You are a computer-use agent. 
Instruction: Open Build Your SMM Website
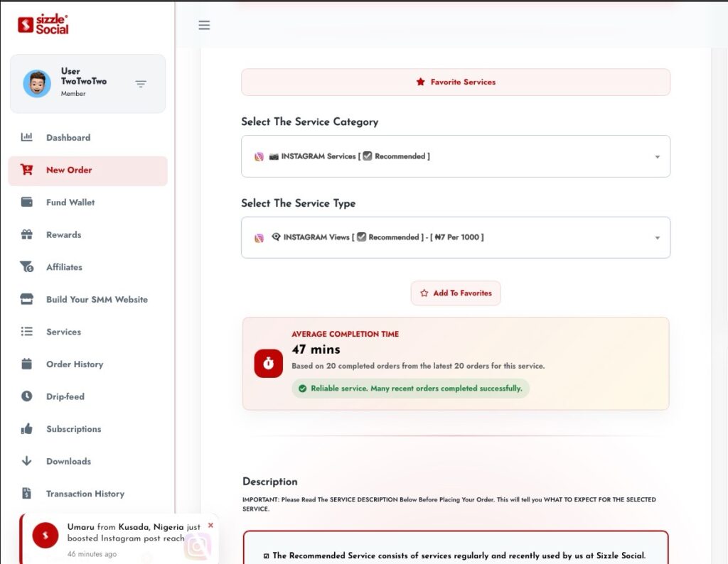tap(87, 299)
